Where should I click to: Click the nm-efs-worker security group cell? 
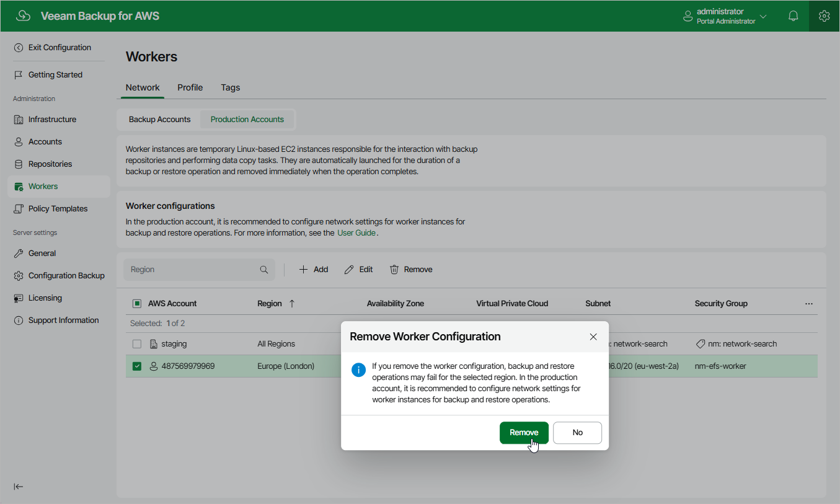click(720, 366)
